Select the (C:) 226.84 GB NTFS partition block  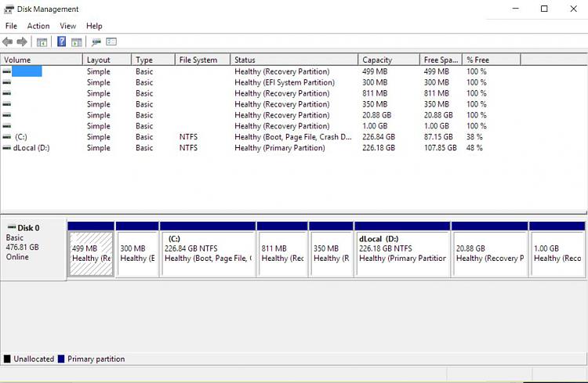pos(208,254)
